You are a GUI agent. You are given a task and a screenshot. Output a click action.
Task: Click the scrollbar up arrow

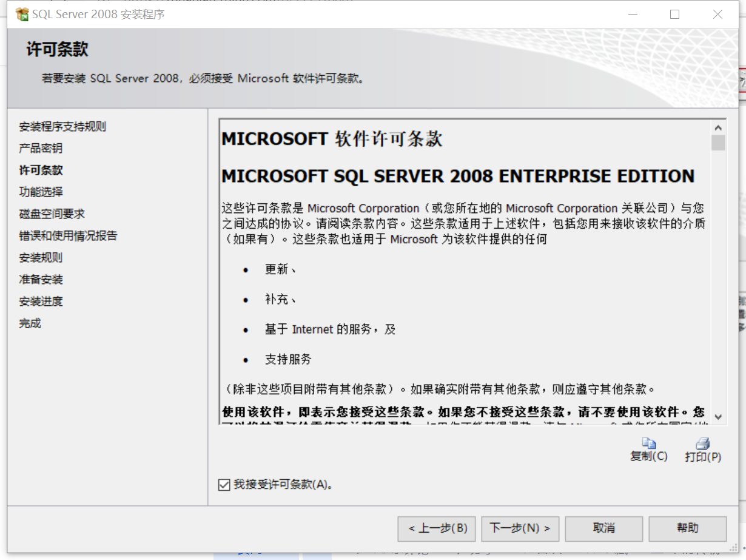point(718,127)
